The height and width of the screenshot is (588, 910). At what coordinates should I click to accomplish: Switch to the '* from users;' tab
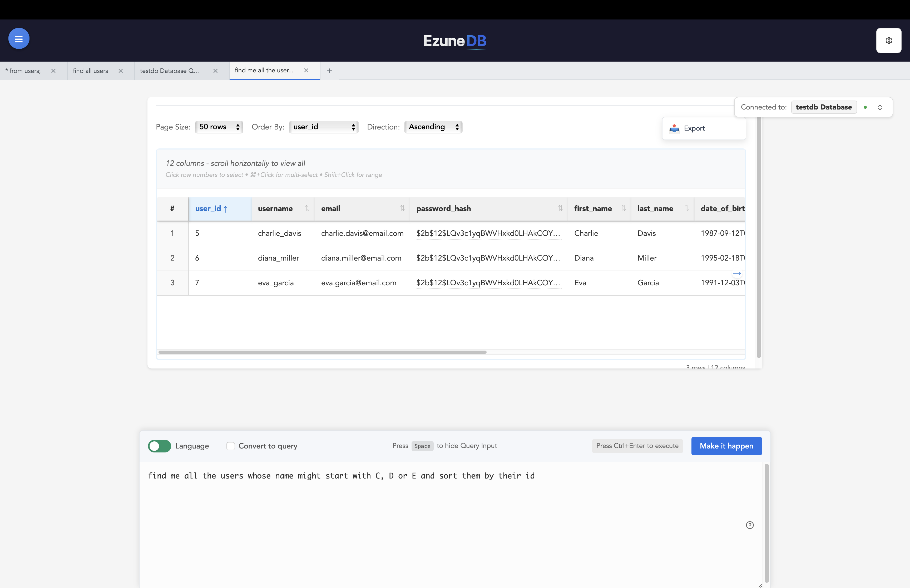(x=23, y=71)
